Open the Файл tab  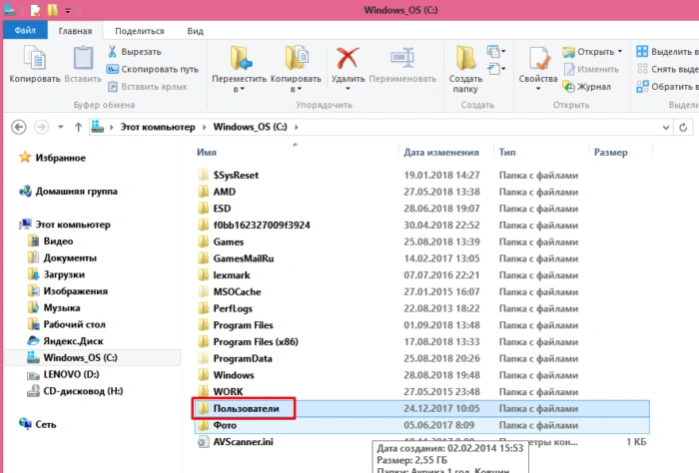tap(25, 30)
